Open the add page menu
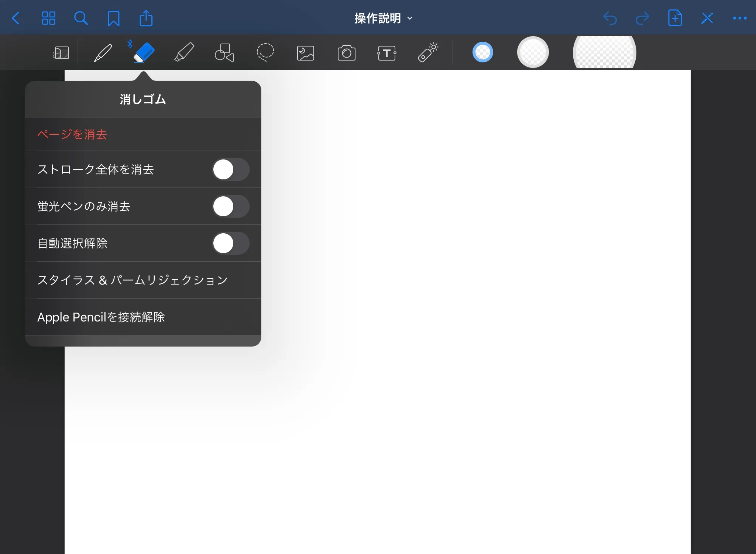This screenshot has height=554, width=756. (675, 18)
